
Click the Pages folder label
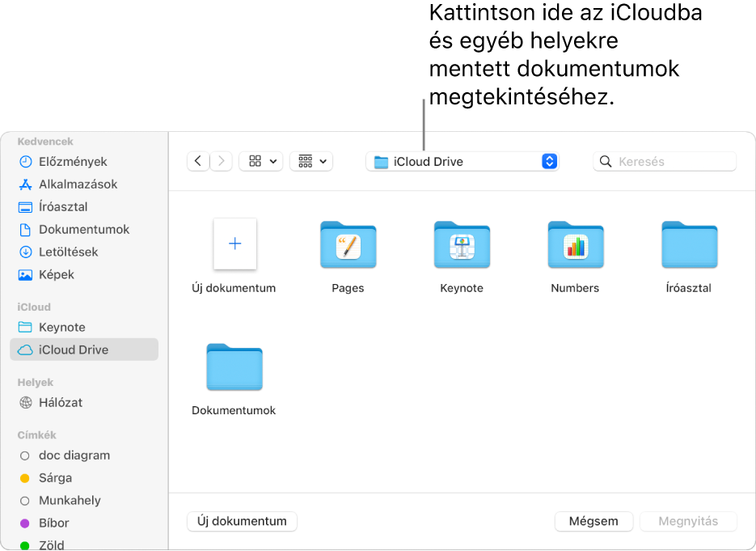tap(348, 288)
